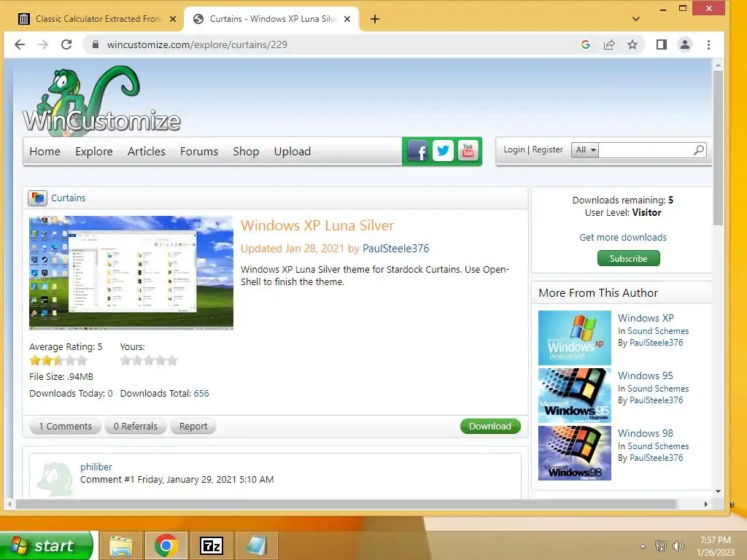This screenshot has height=560, width=747.
Task: Click the 0 Referrals button
Action: pos(135,426)
